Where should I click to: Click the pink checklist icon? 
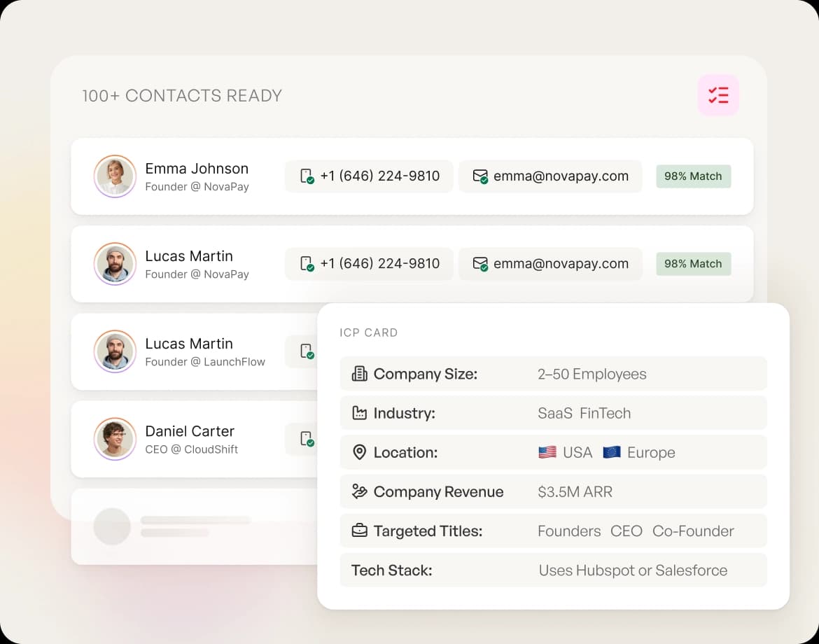tap(717, 95)
